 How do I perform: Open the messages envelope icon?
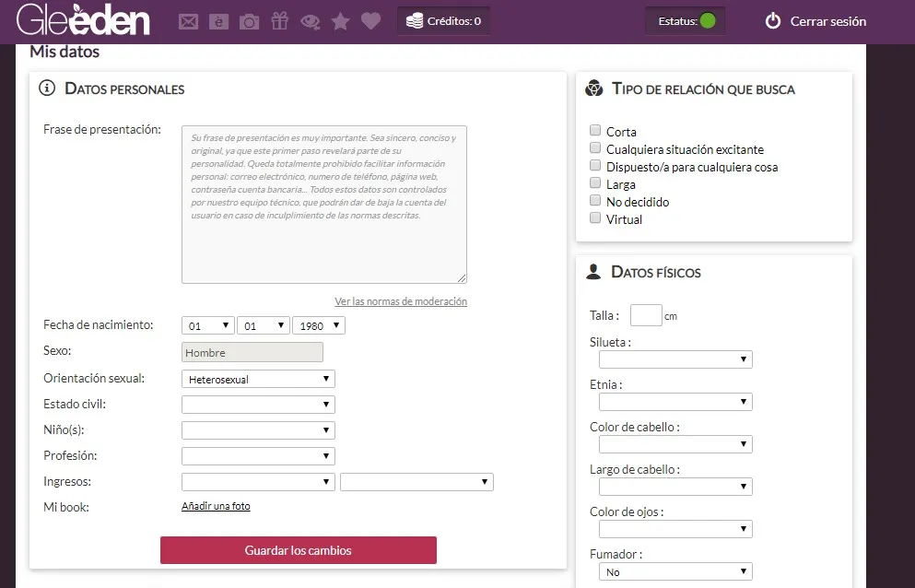[189, 22]
